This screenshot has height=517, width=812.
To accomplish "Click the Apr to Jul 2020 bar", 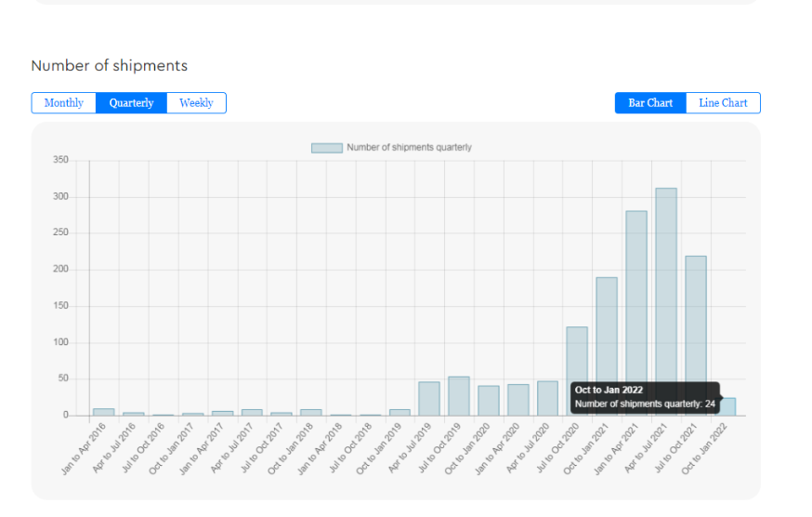I will [x=547, y=398].
